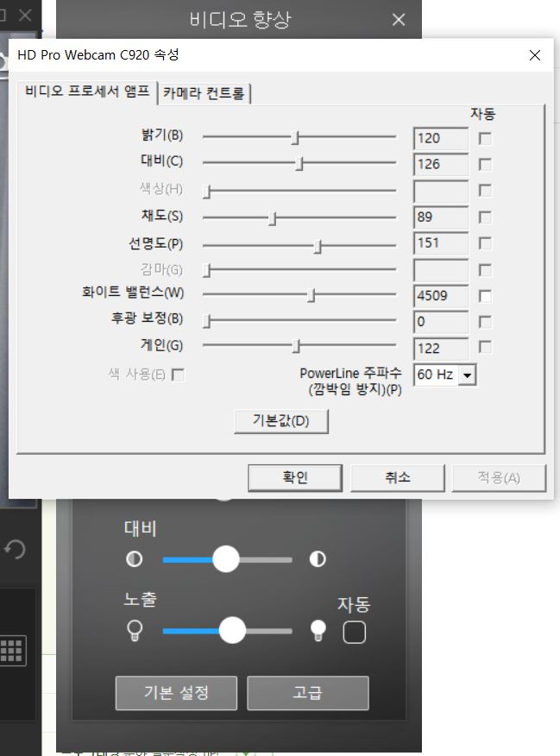Image resolution: width=560 pixels, height=756 pixels.
Task: Click the 채도 value field showing 89
Action: click(440, 217)
